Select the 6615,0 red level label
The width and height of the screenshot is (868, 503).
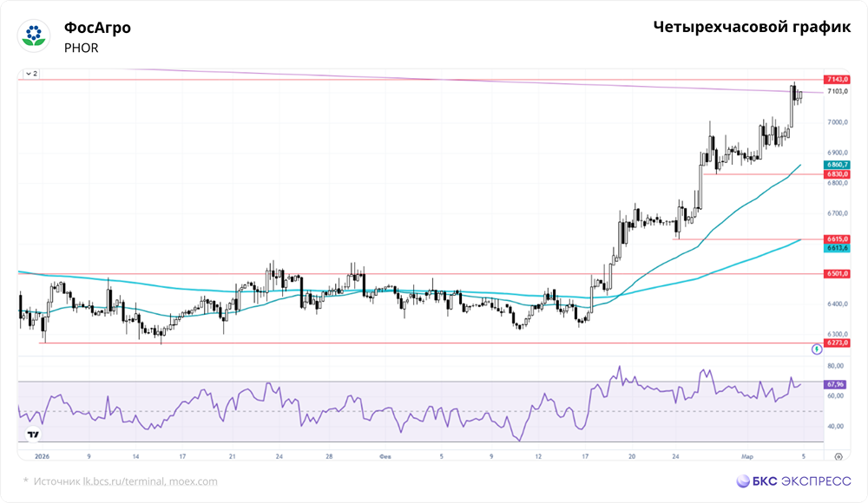[x=837, y=239]
